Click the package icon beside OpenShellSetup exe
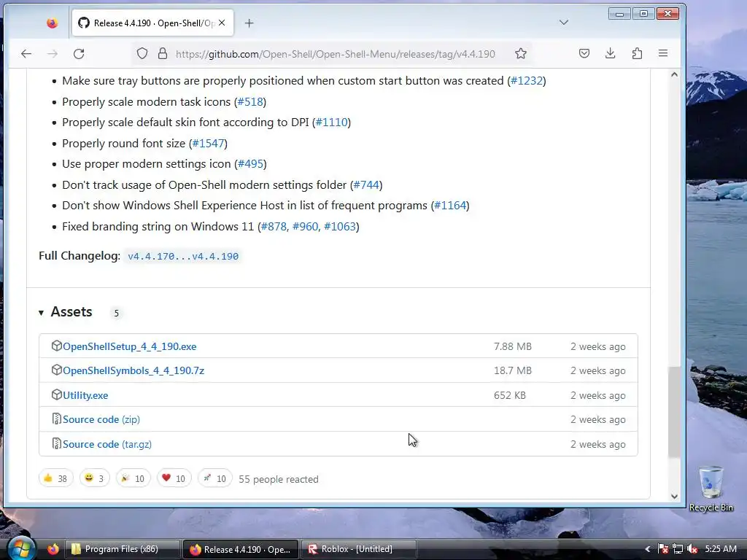 [x=56, y=346]
